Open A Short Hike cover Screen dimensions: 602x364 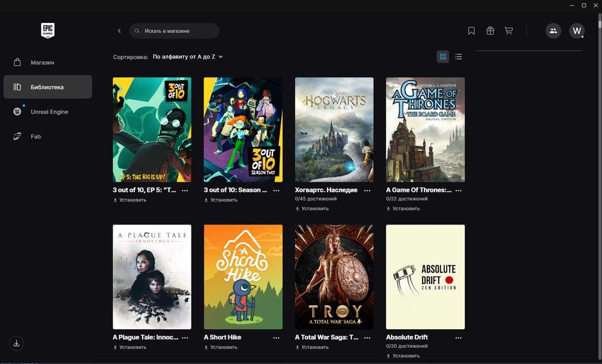click(243, 277)
